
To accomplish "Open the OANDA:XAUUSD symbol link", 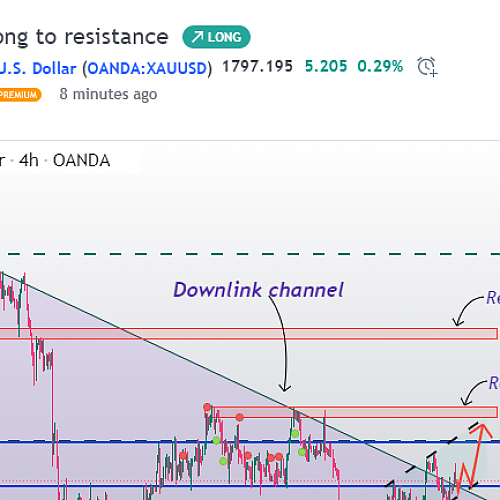I will (147, 69).
